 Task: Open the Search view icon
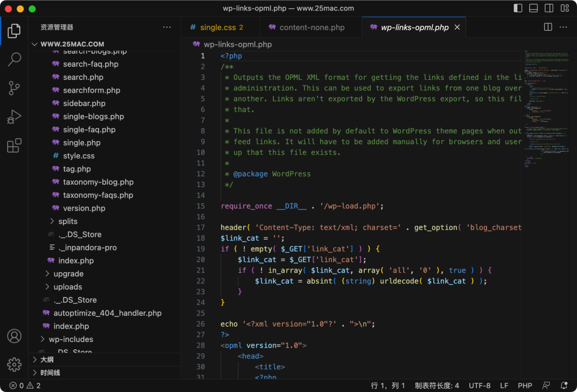point(14,60)
